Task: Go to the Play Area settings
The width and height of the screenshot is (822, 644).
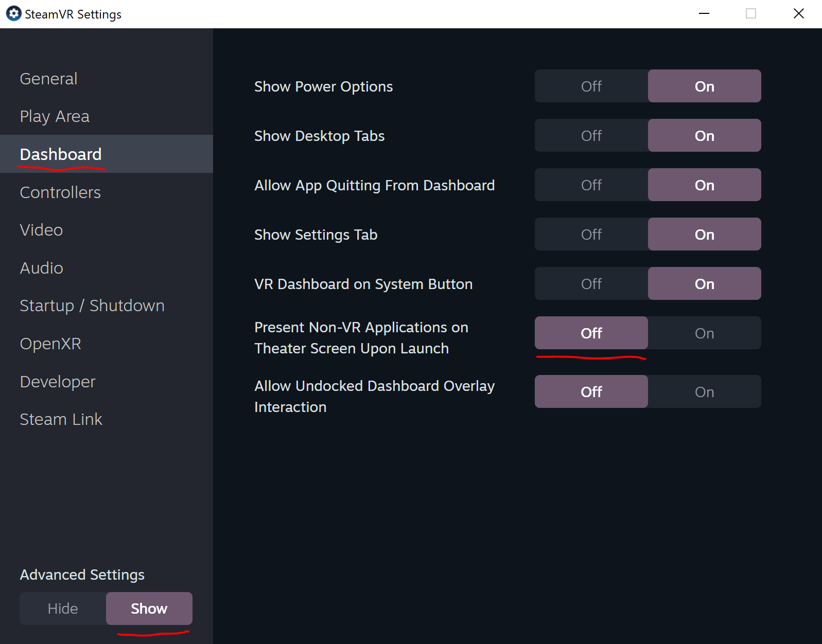Action: click(55, 116)
